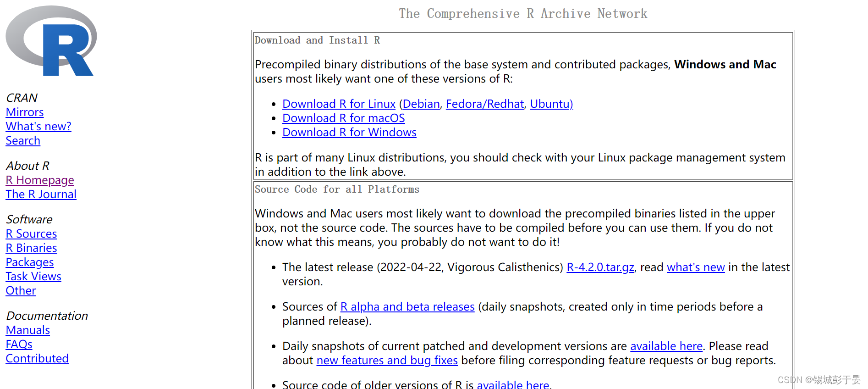Open the Mirrors link
Viewport: 868px width, 389px height.
[x=25, y=112]
